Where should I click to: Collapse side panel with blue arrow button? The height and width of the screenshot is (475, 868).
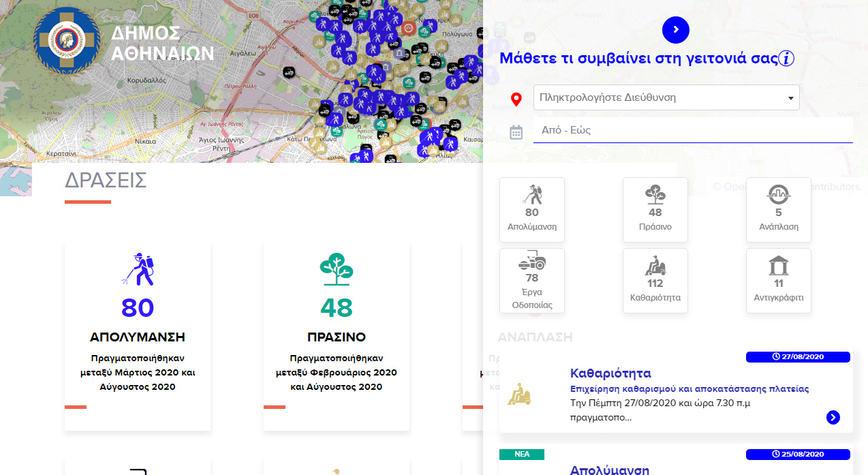coord(675,29)
